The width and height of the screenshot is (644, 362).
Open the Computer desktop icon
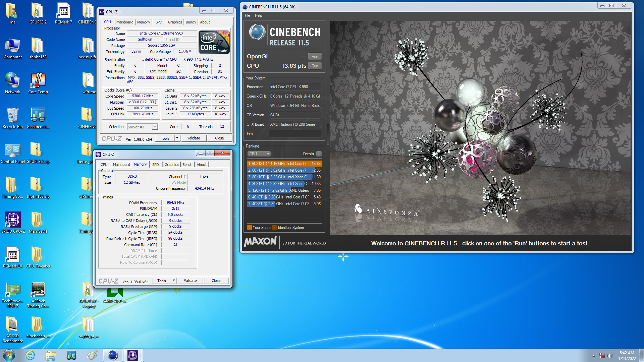point(13,49)
